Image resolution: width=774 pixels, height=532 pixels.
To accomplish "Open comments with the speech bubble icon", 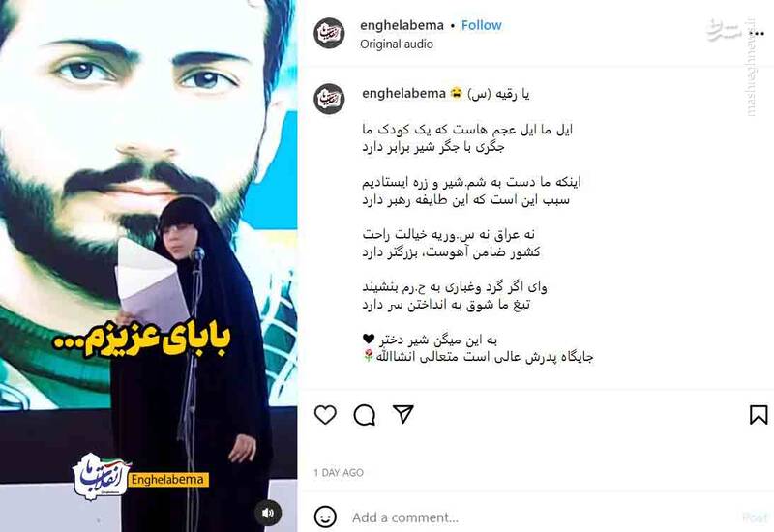I will tap(365, 415).
